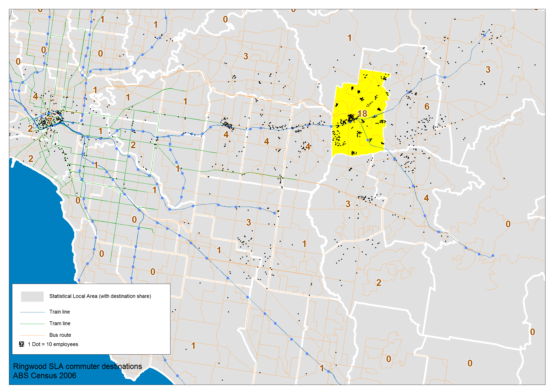Click the '1 Dot = 10 employees' text
The width and height of the screenshot is (554, 392).
tap(53, 344)
